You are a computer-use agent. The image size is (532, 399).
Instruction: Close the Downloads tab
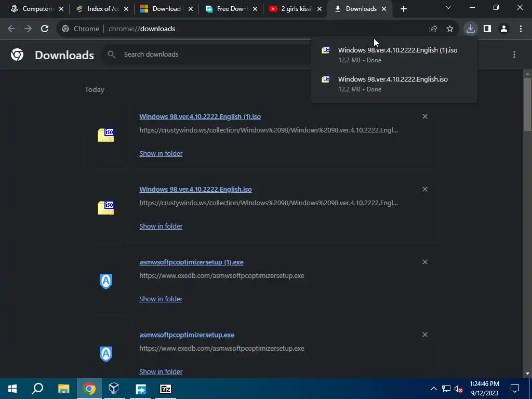[384, 9]
